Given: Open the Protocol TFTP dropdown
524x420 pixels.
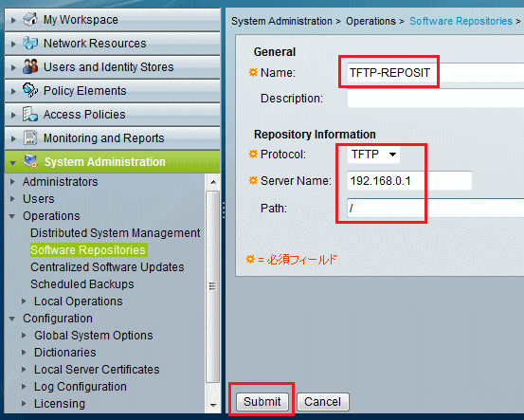Looking at the screenshot, I should [373, 155].
